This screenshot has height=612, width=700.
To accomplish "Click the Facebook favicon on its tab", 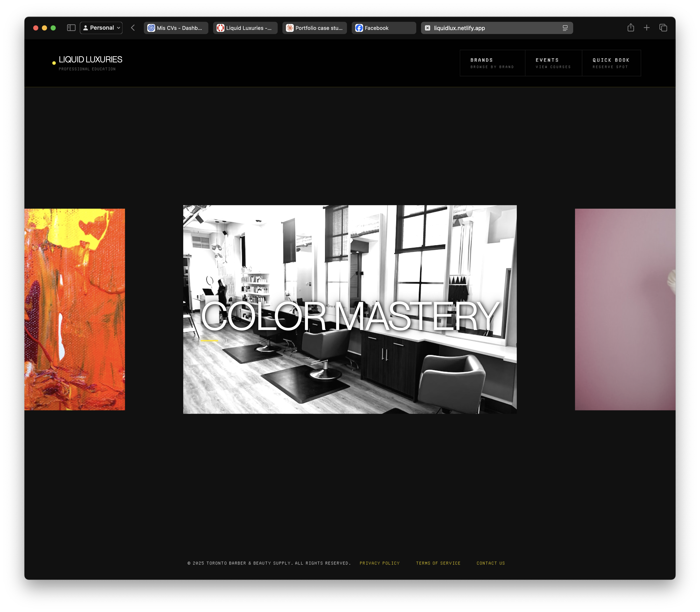I will 358,28.
